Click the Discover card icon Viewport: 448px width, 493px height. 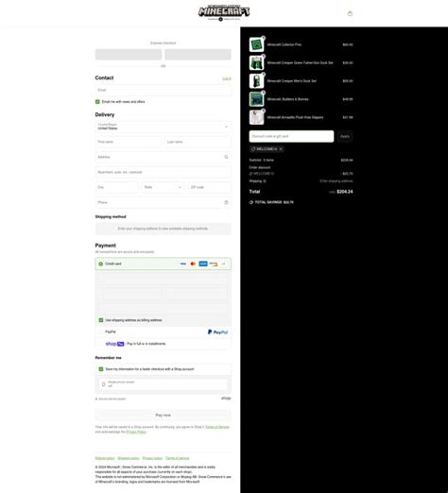tap(214, 263)
